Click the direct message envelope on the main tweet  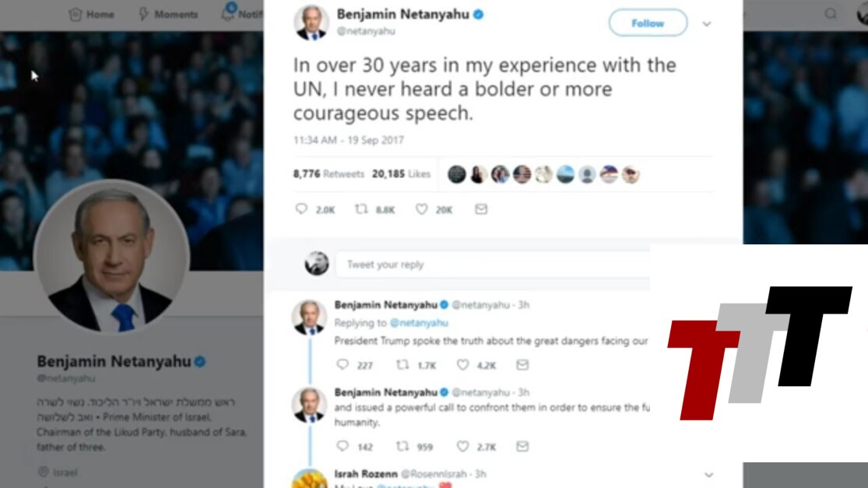[x=481, y=209]
